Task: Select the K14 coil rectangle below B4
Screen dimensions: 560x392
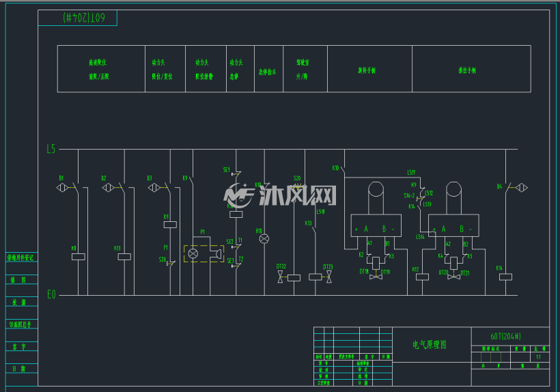Action: [505, 277]
